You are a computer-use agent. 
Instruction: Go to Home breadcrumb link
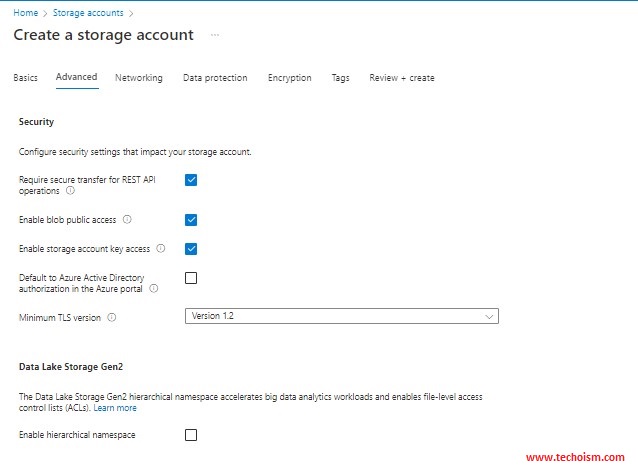click(x=26, y=13)
